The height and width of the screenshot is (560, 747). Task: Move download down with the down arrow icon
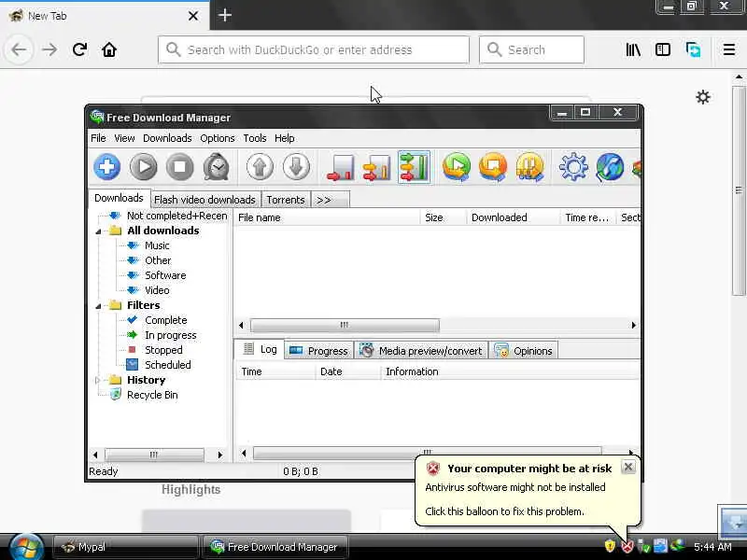(296, 167)
